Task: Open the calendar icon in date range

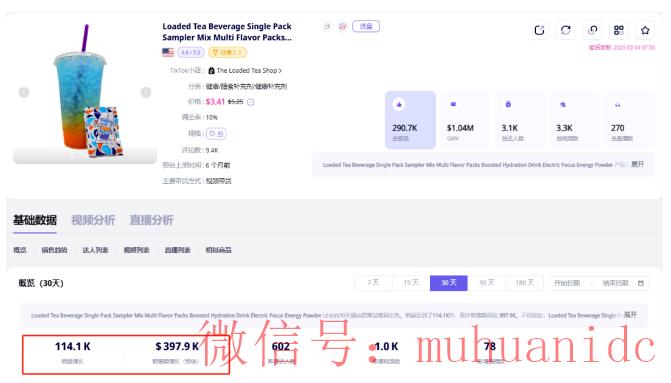Action: click(x=641, y=283)
